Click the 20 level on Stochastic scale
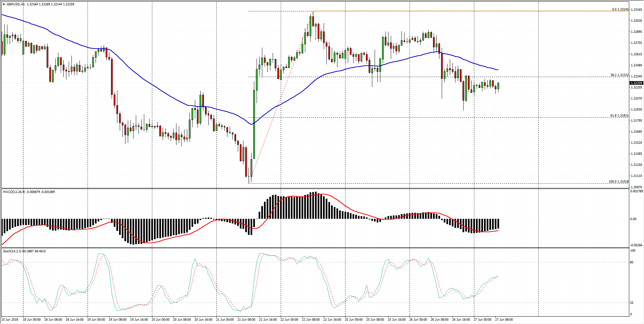 [x=632, y=303]
